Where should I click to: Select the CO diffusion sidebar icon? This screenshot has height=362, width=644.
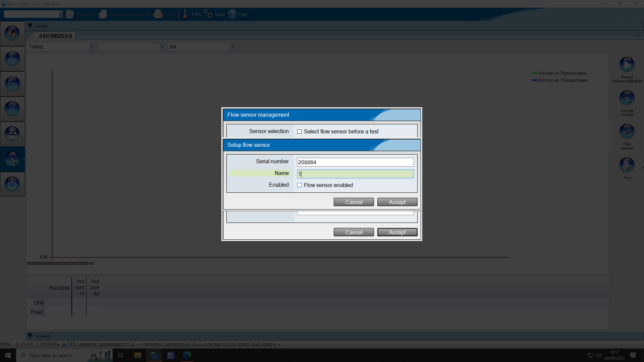12,134
